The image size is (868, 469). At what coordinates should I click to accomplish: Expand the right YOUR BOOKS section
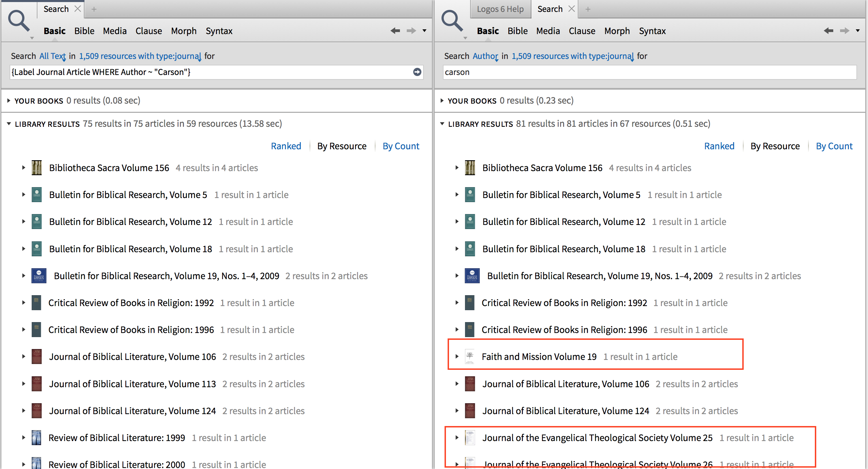[442, 101]
